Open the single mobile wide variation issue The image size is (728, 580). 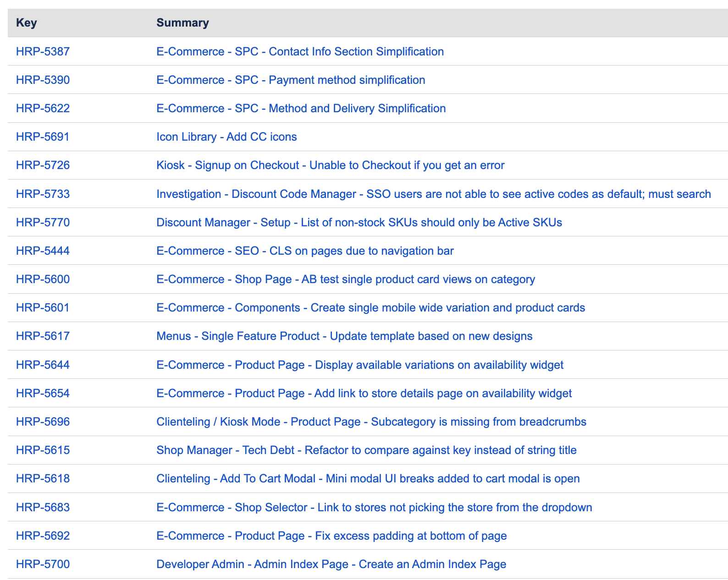tap(370, 307)
